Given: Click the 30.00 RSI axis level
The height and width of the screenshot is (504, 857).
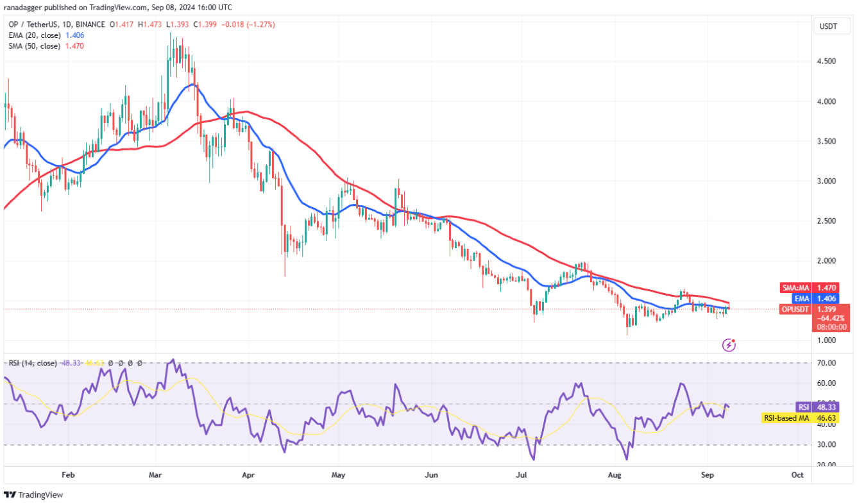Looking at the screenshot, I should [x=826, y=445].
